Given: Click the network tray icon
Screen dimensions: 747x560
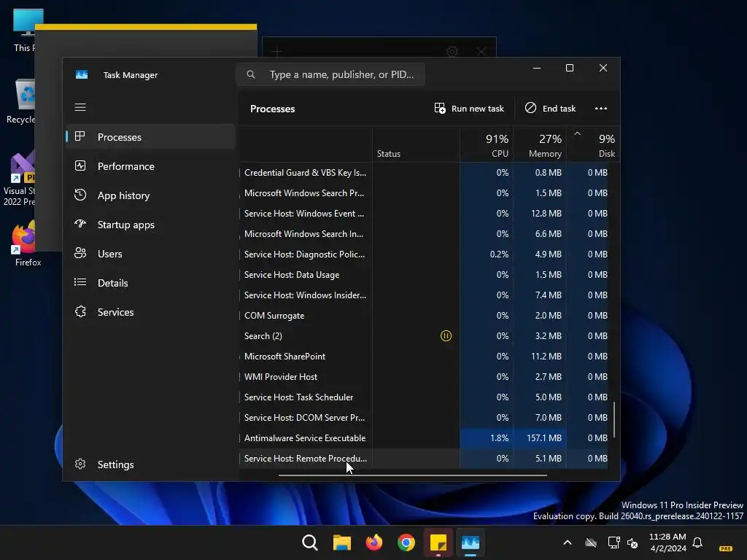Looking at the screenshot, I should click(x=614, y=542).
